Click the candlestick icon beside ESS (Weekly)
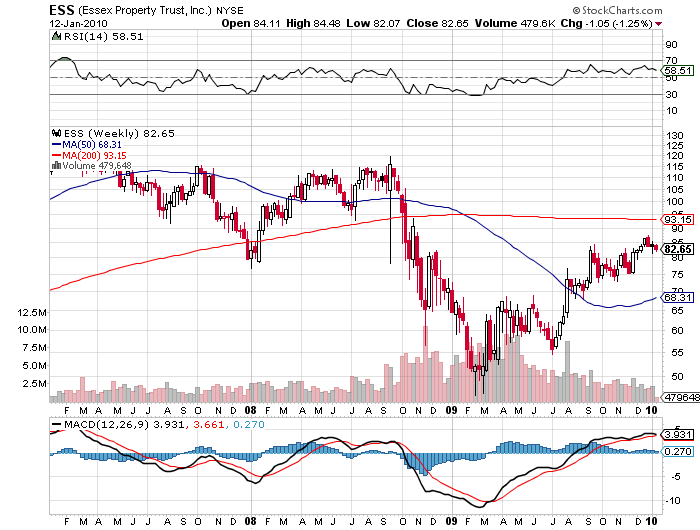 pyautogui.click(x=56, y=133)
